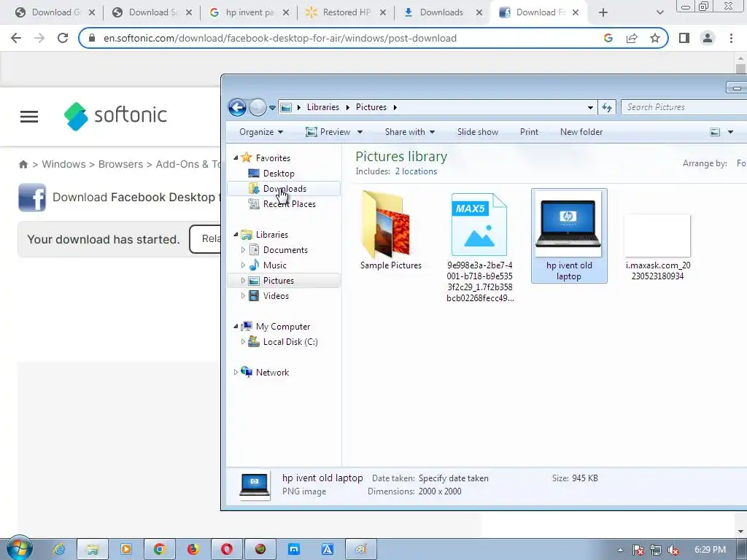Select the Videos library
Image resolution: width=747 pixels, height=560 pixels.
pyautogui.click(x=275, y=296)
